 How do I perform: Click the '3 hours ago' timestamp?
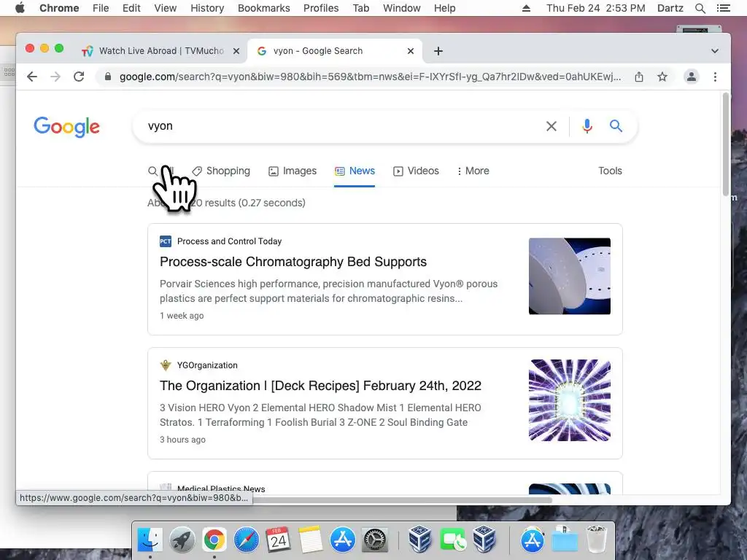click(x=182, y=440)
